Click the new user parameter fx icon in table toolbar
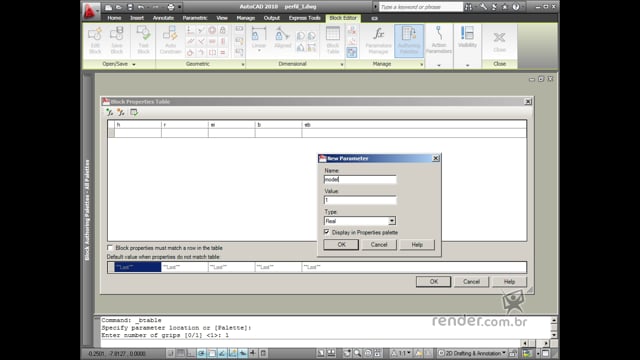 coord(121,112)
